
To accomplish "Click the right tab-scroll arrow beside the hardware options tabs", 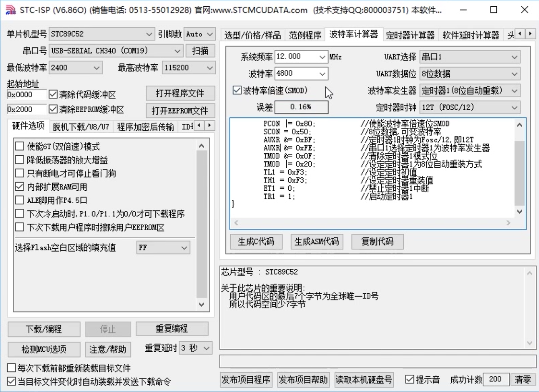I will pos(210,126).
